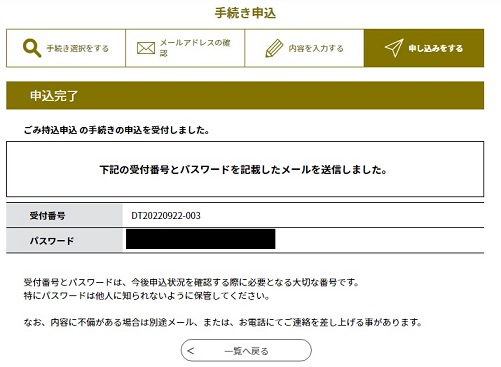This screenshot has height=367, width=501.
Task: Click the envelope mail icon
Action: [146, 48]
